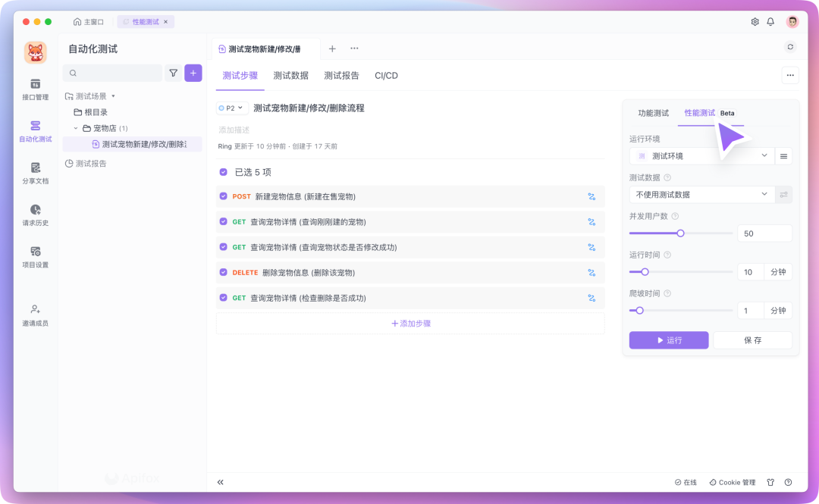
Task: Uncheck GET 查询宠物状态是否修改成功 step checkbox
Action: coord(224,247)
